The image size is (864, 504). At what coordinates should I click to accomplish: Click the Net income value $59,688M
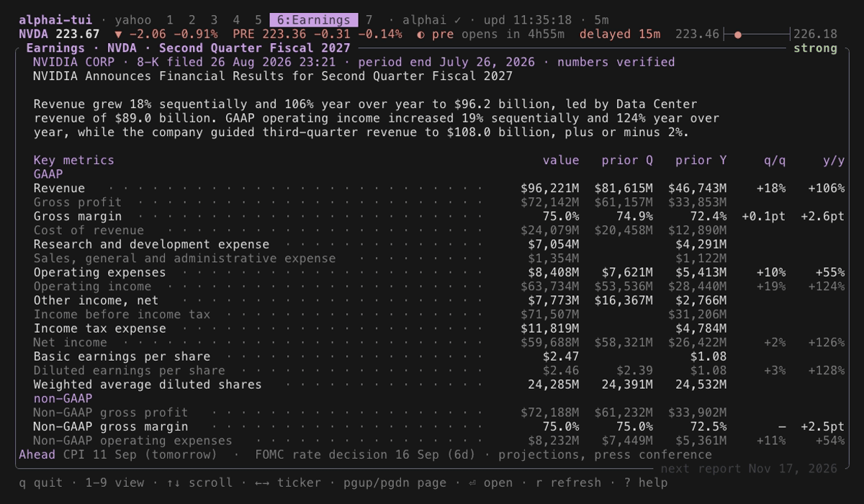(550, 343)
